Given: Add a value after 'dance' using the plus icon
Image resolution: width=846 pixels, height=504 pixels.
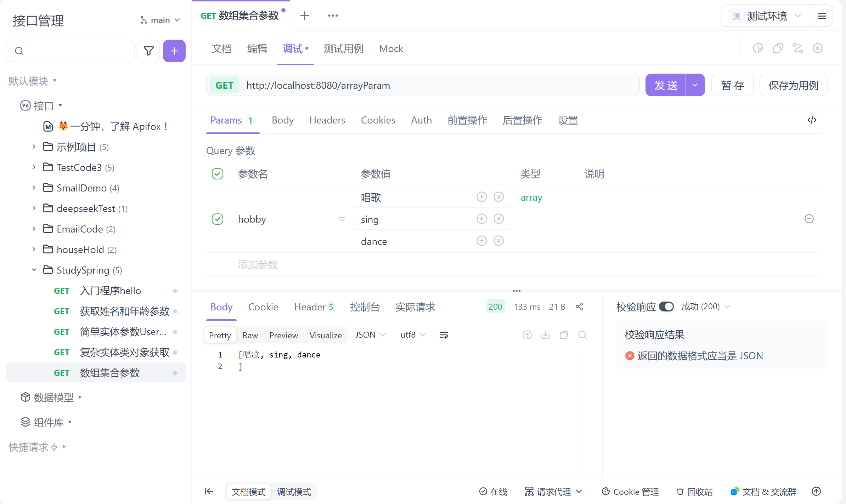Looking at the screenshot, I should [x=481, y=241].
